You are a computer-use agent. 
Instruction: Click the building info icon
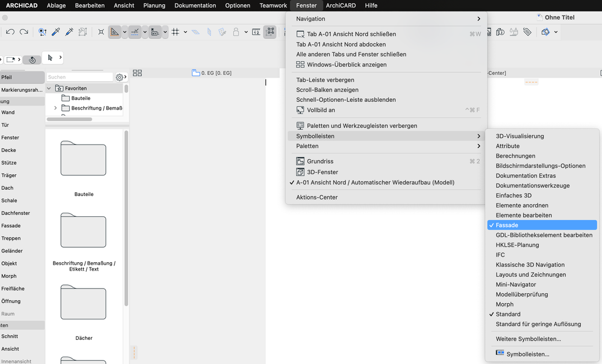(x=500, y=32)
